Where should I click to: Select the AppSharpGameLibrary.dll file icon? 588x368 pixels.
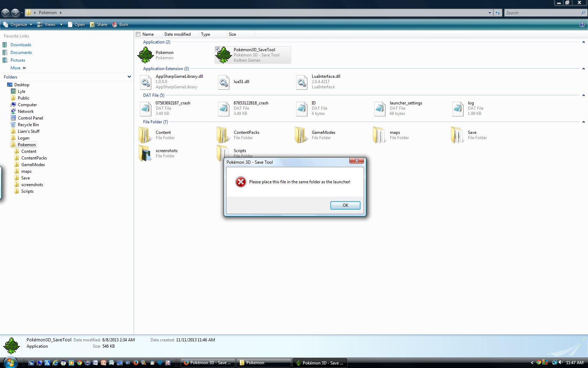tap(145, 82)
